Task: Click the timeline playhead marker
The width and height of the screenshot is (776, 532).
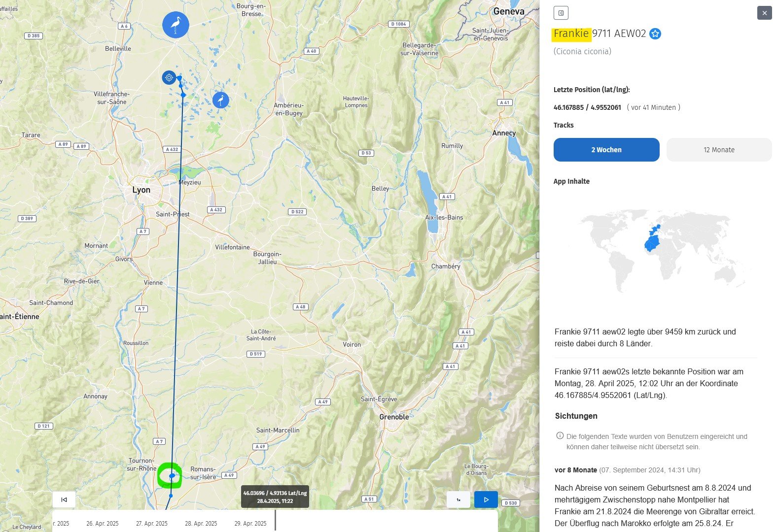Action: coord(275,520)
